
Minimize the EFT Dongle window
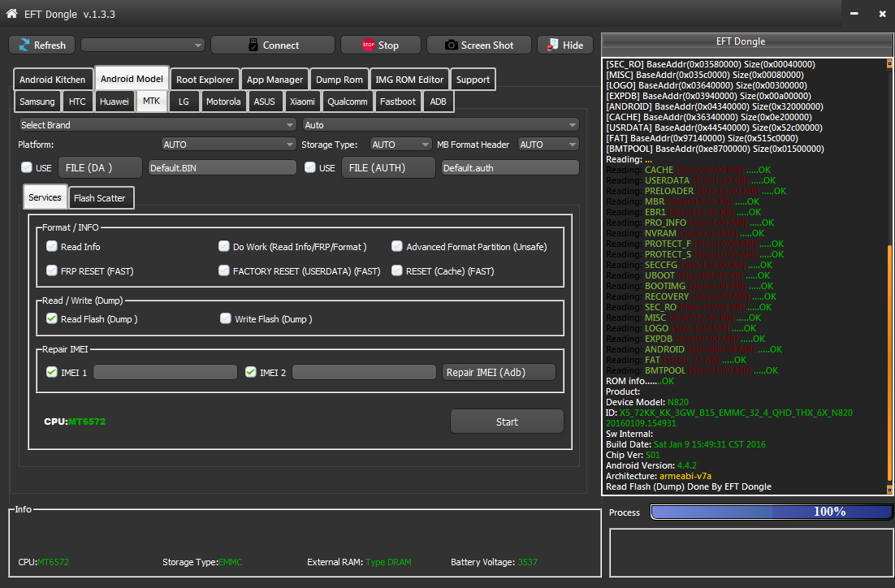(x=854, y=14)
